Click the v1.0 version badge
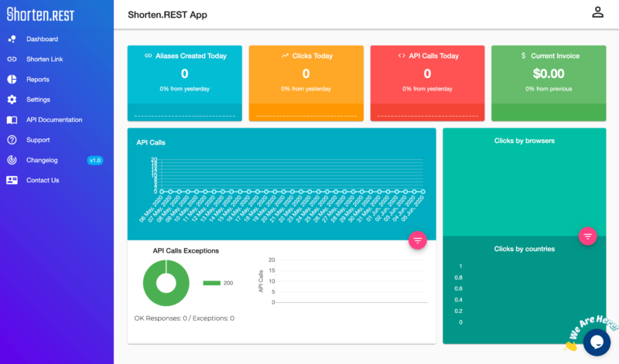619x364 pixels. pyautogui.click(x=94, y=161)
